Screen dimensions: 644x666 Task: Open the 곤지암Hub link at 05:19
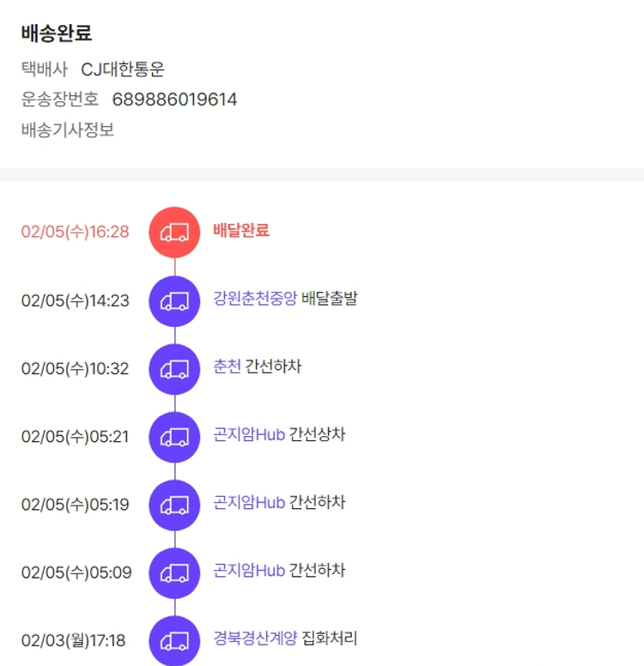249,502
